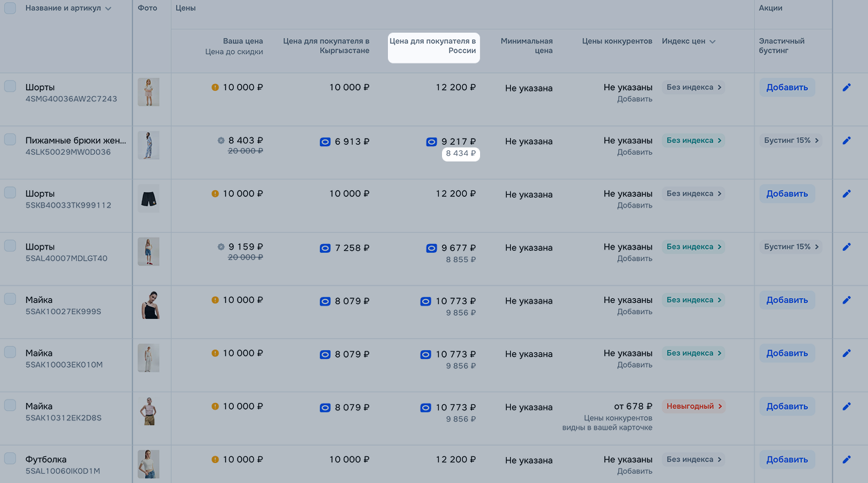Open Бустинг 15% for Пижамные брюки
The height and width of the screenshot is (483, 868).
[x=791, y=141]
